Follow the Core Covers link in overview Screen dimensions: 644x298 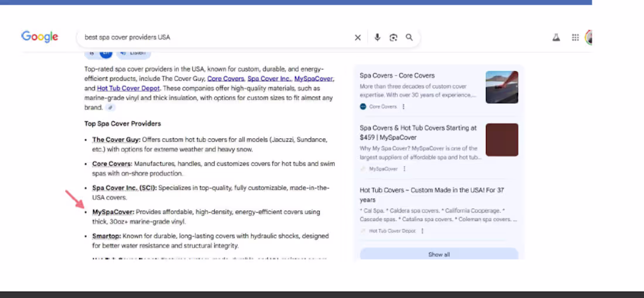point(226,78)
